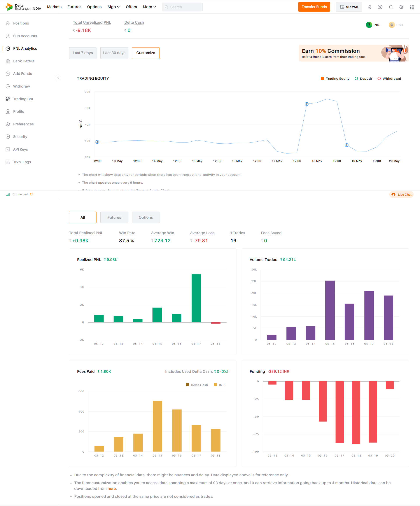Switch currency display to INR
This screenshot has width=420, height=506.
click(x=373, y=25)
